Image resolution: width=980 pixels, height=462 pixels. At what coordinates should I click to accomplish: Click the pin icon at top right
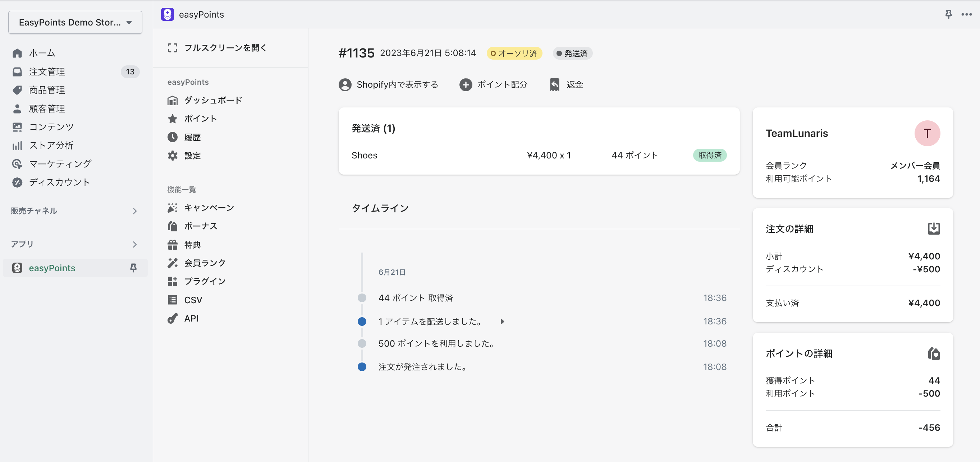click(x=948, y=14)
